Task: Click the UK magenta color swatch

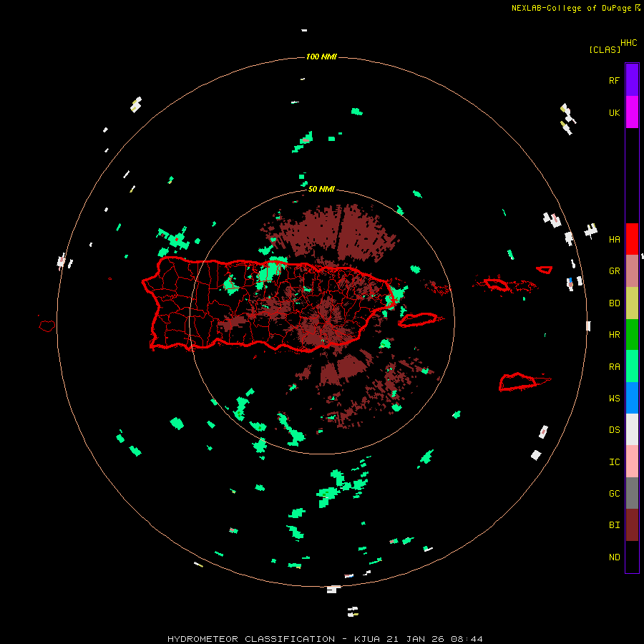Action: click(x=632, y=112)
